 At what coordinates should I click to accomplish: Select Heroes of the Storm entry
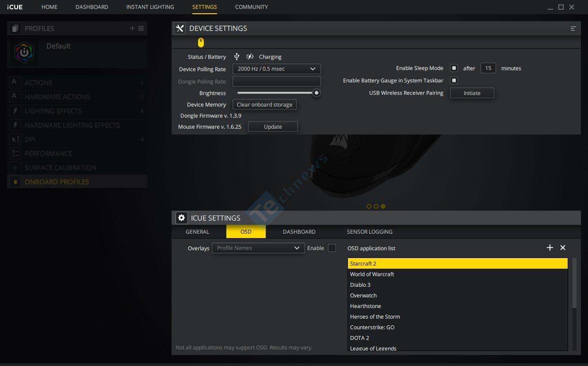(x=458, y=316)
